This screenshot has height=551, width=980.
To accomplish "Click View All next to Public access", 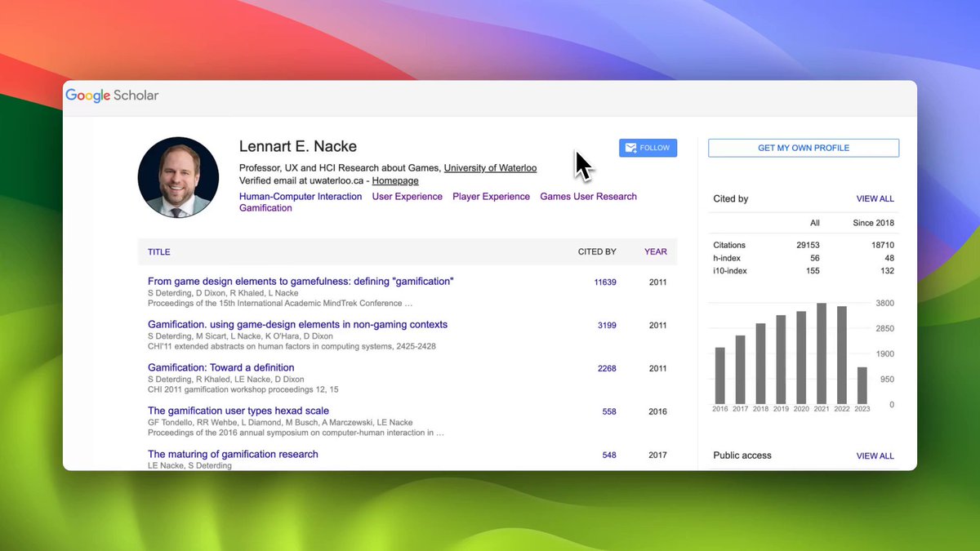I will (x=875, y=456).
